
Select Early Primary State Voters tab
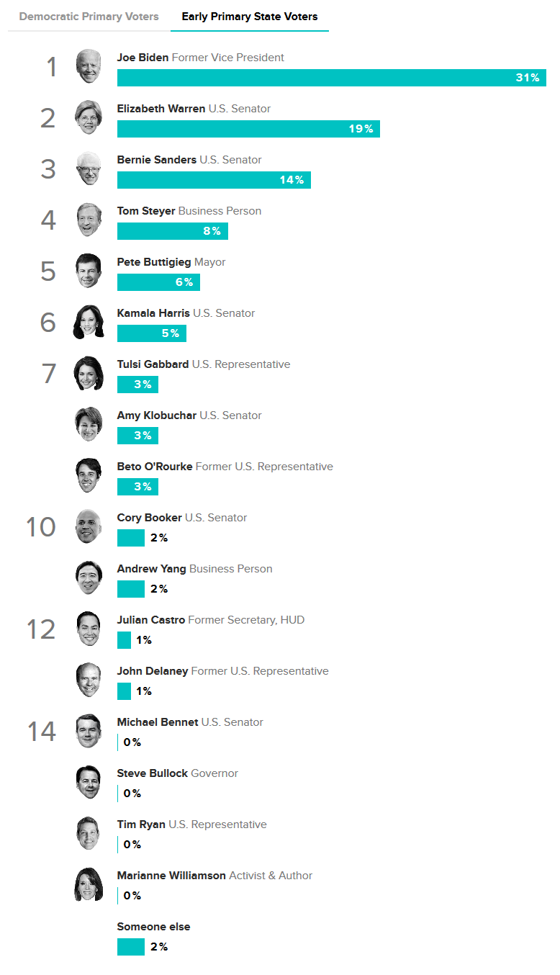(249, 17)
